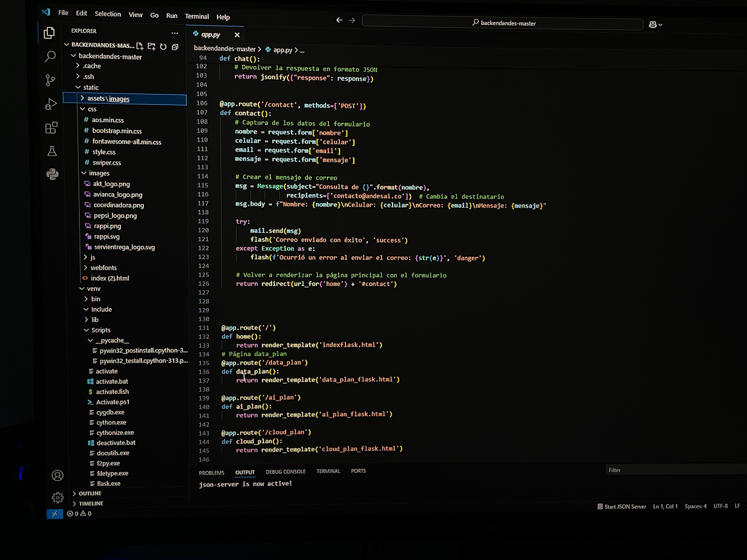Open the errors and warnings indicator in the status bar
This screenshot has width=747, height=560.
point(79,513)
